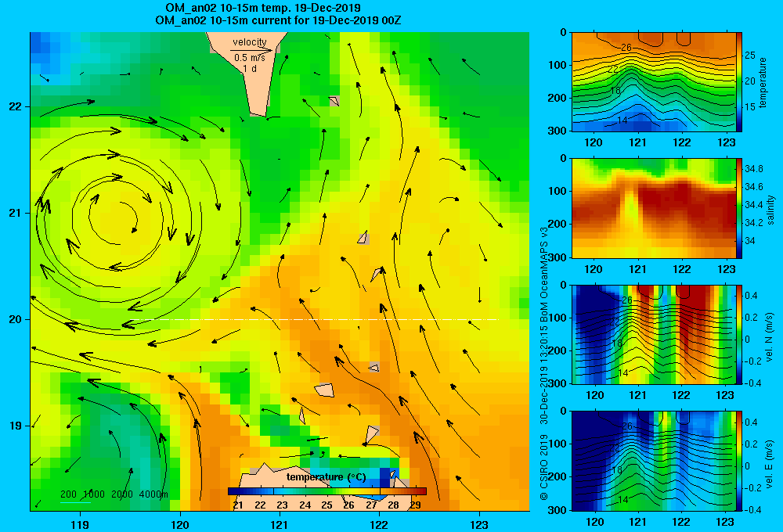Screen dimensions: 783x532
Task: Click the vel. N section colorbar
Action: click(x=739, y=334)
